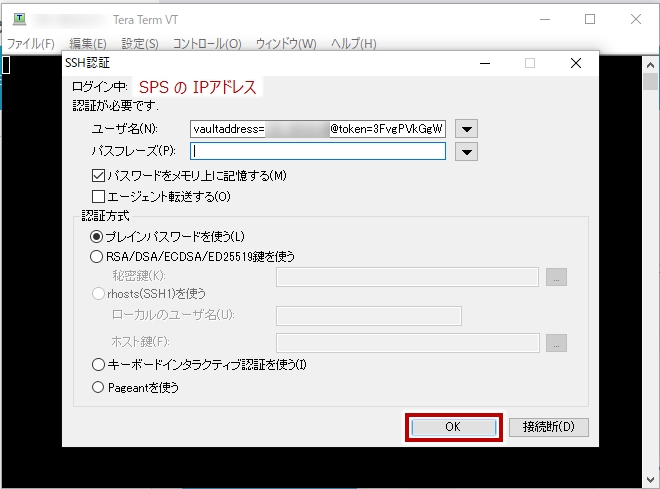The width and height of the screenshot is (660, 489).
Task: Open the コントロール(O) menu
Action: click(x=207, y=44)
